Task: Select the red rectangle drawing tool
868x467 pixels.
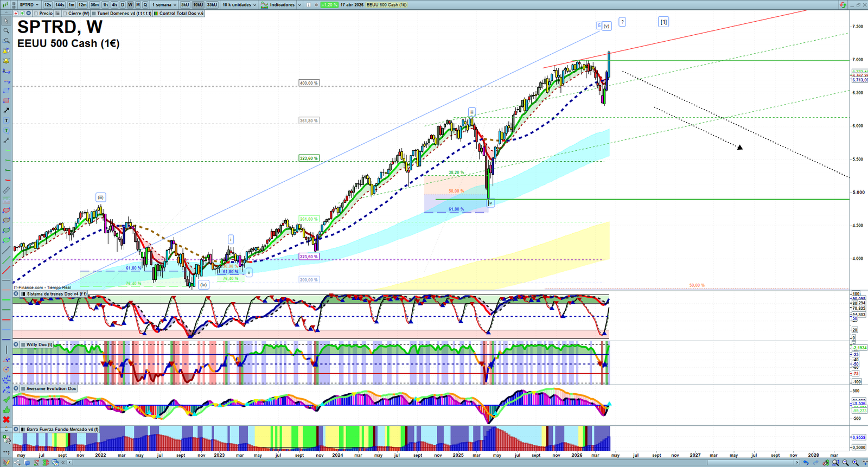Action: 6,100
